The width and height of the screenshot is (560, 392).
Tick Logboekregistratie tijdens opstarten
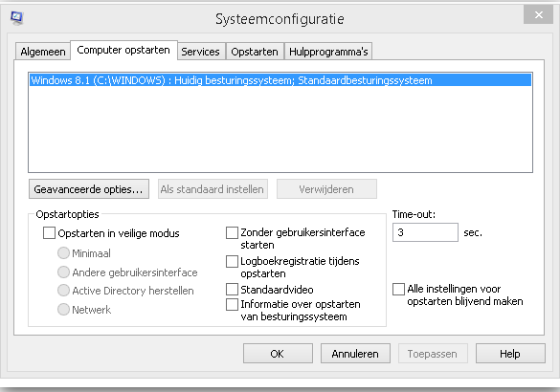tap(233, 261)
